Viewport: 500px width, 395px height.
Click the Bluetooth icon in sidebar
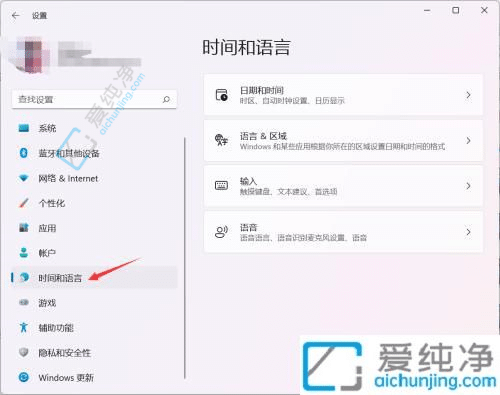24,153
